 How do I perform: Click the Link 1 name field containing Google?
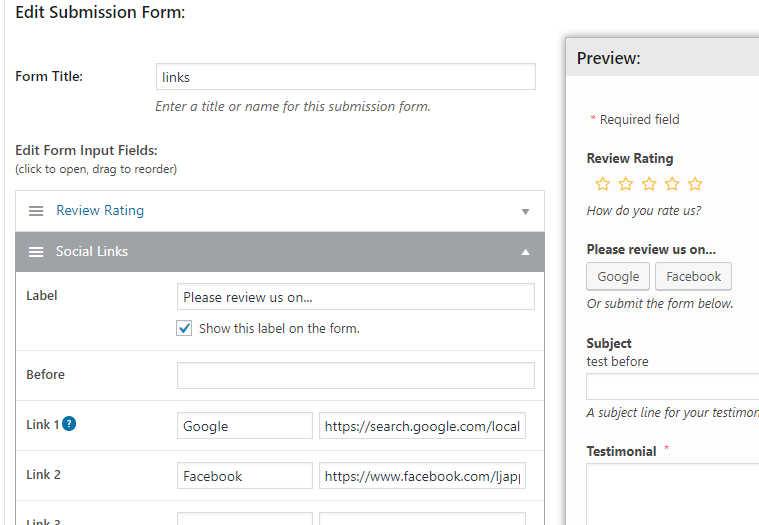click(x=245, y=425)
